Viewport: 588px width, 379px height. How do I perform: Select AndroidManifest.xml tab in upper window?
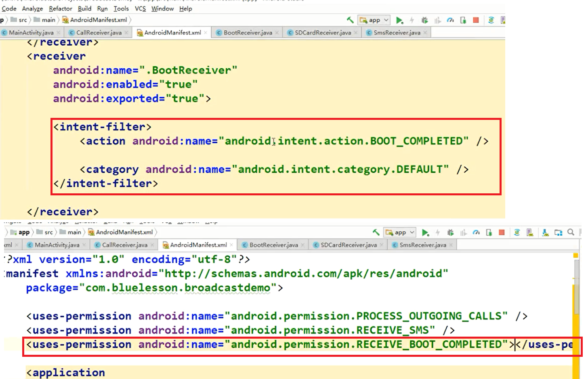coord(172,33)
